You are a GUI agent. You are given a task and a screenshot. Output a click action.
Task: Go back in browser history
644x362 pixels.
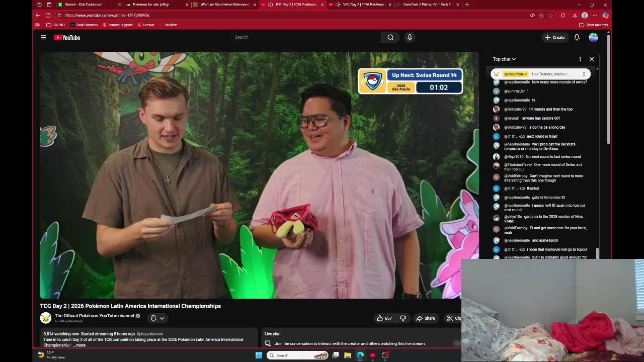[39, 15]
